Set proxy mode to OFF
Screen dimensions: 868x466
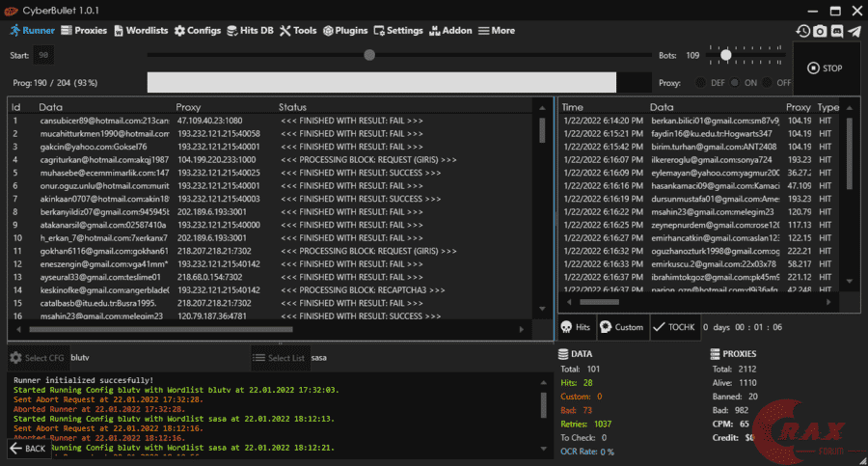768,83
